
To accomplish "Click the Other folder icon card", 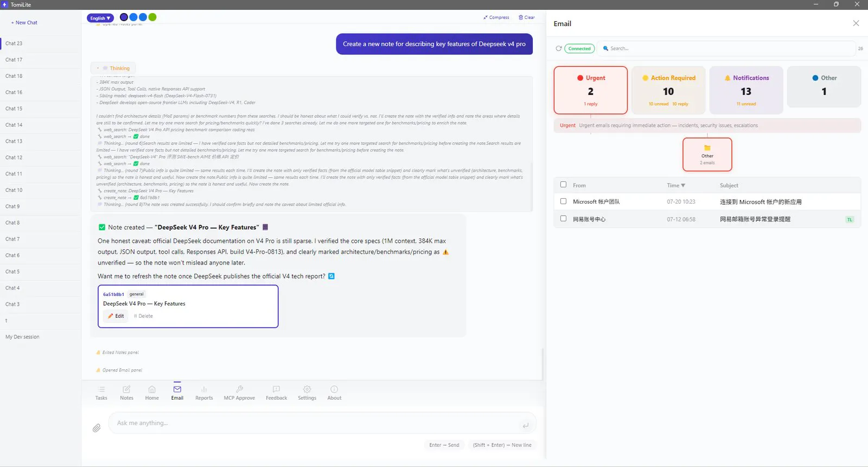I will click(x=707, y=154).
